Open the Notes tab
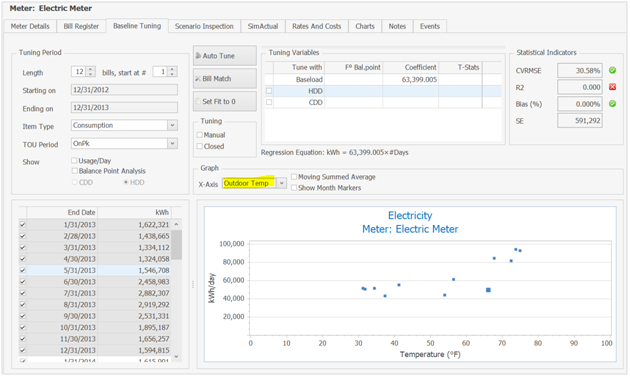Image resolution: width=630 pixels, height=376 pixels. coord(397,26)
